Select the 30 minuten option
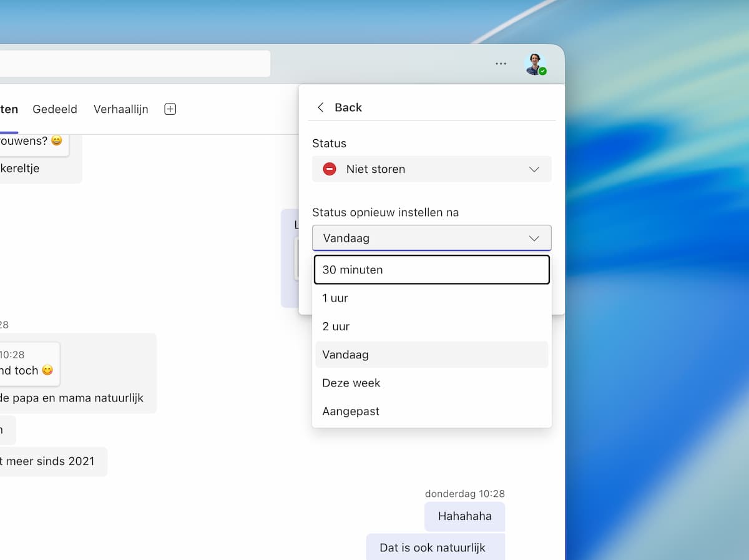The image size is (749, 560). click(431, 270)
